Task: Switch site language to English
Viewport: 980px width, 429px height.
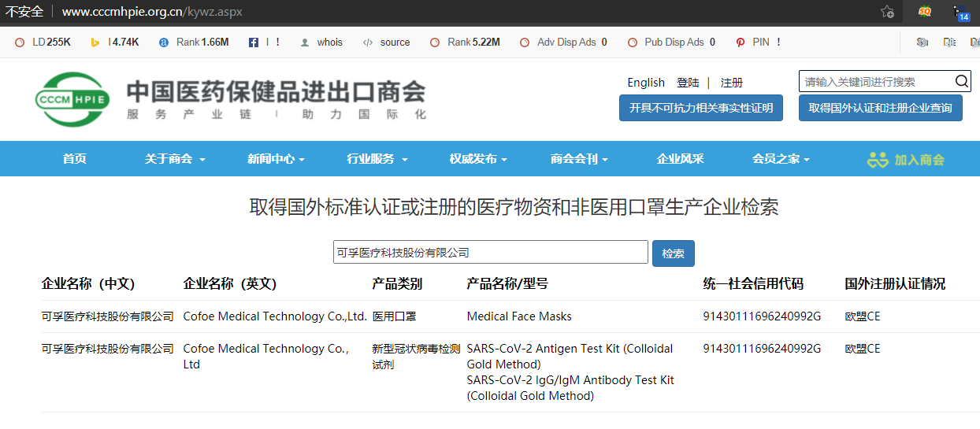Action: [646, 83]
